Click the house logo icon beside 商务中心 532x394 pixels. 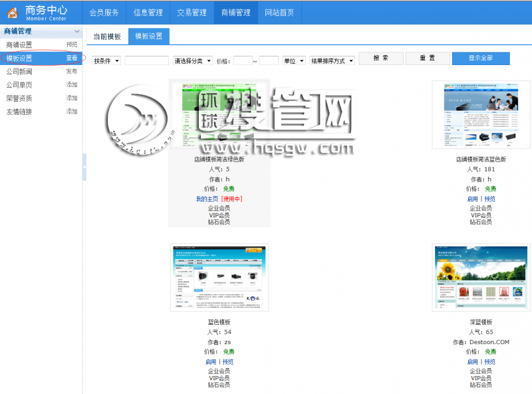click(x=11, y=13)
